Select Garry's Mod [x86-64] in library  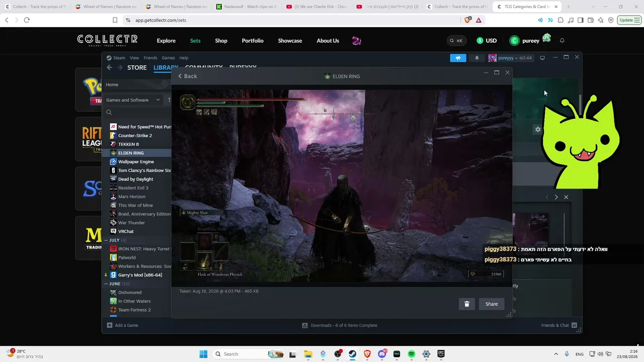pos(140,275)
